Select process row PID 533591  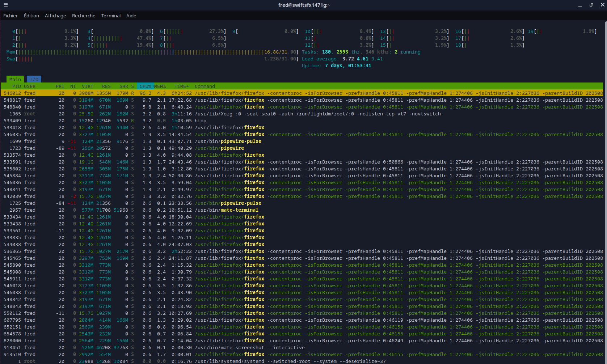coord(302,162)
